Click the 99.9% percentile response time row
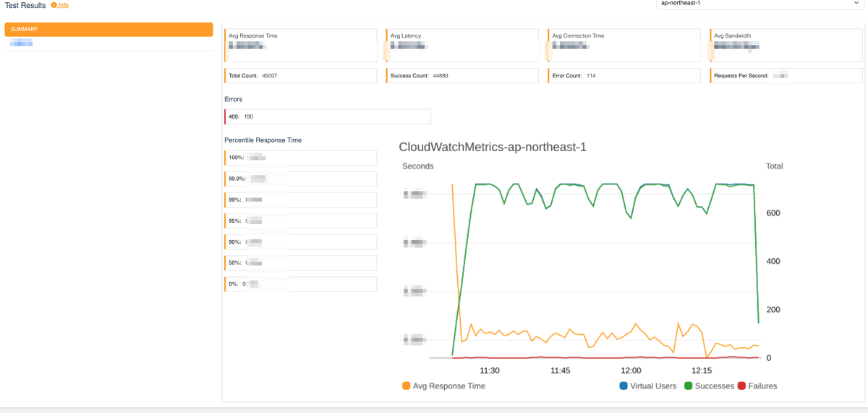This screenshot has height=413, width=868. pyautogui.click(x=301, y=179)
